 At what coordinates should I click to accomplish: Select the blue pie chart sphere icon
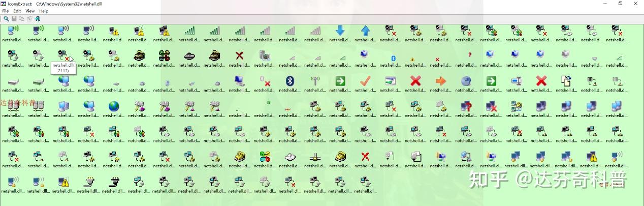[x=466, y=81]
